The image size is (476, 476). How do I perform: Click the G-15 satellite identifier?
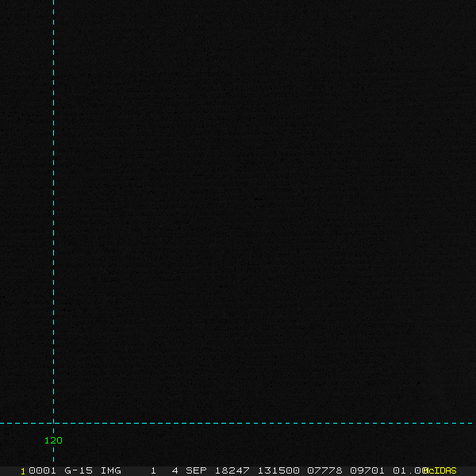(x=78, y=470)
